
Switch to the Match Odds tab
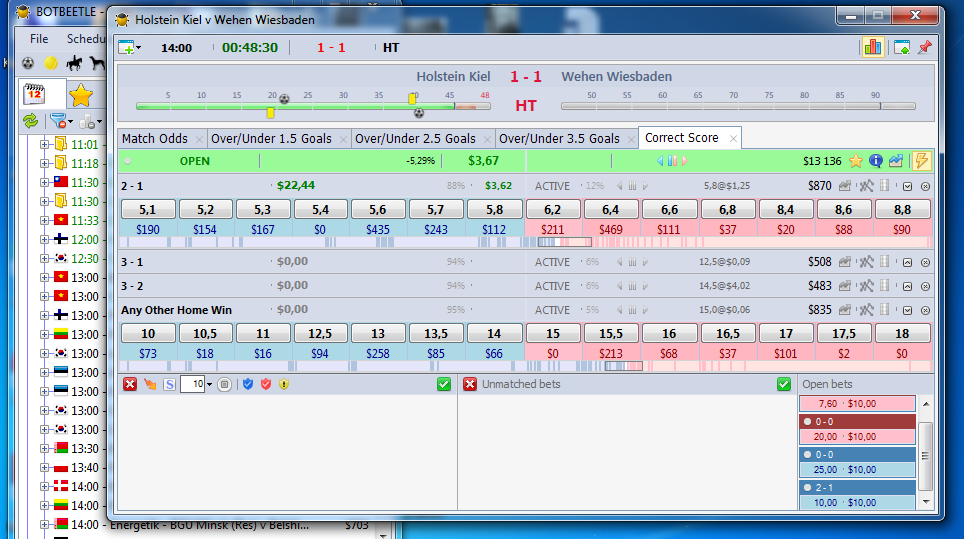pyautogui.click(x=154, y=139)
